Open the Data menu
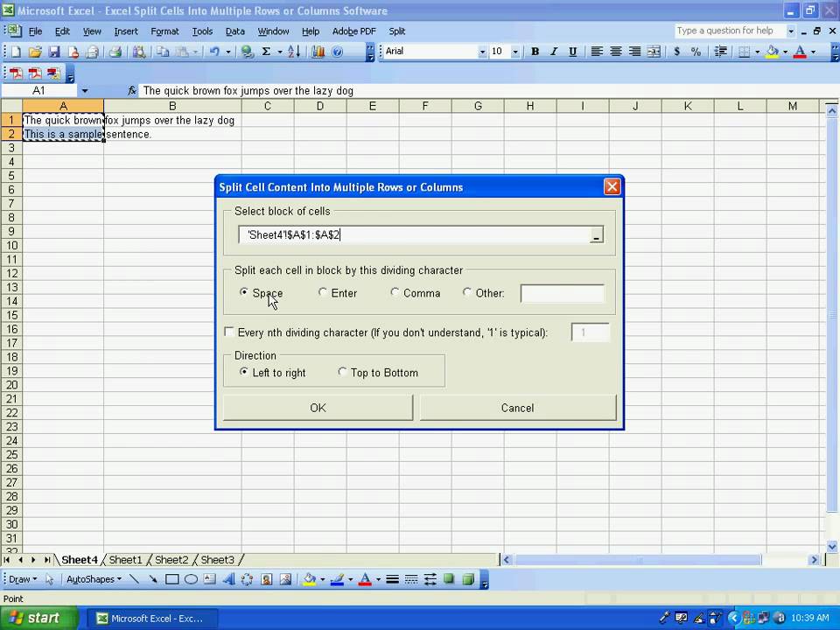The height and width of the screenshot is (630, 840). click(234, 31)
